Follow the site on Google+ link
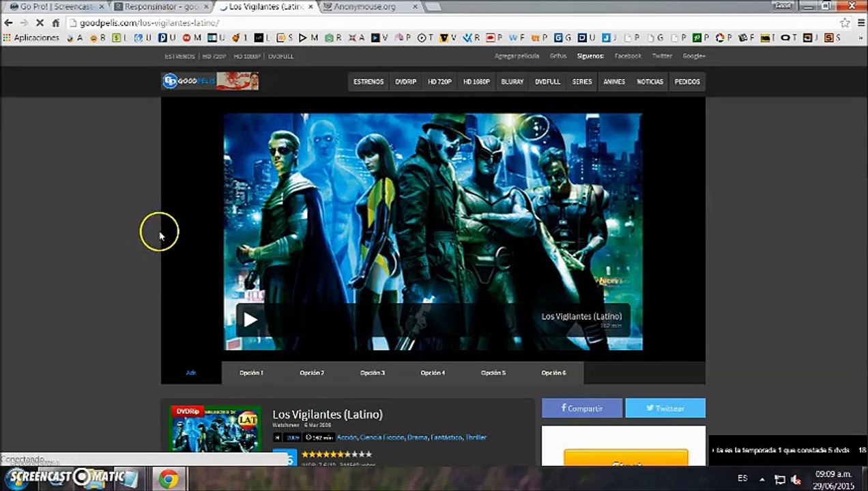 coord(694,56)
